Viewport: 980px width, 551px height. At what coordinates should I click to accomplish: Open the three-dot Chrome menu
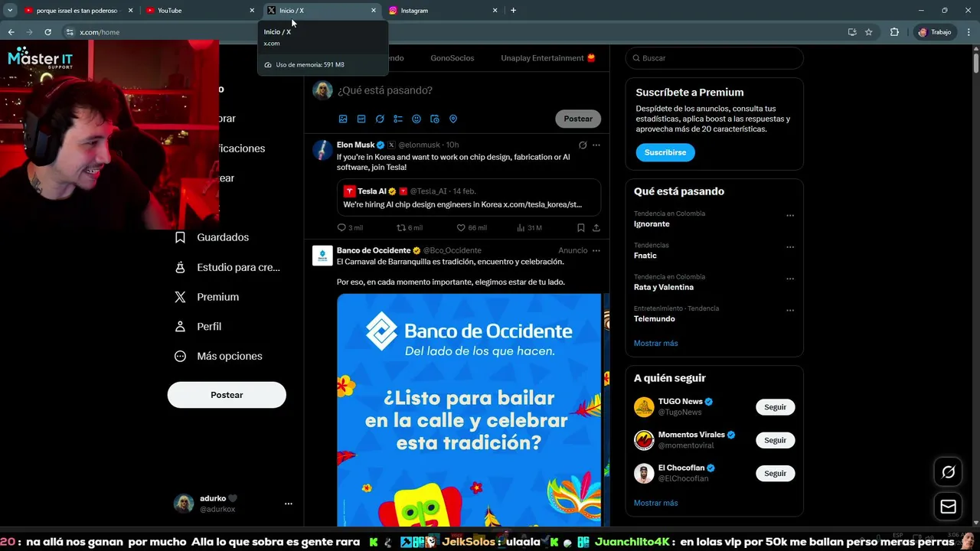click(968, 32)
